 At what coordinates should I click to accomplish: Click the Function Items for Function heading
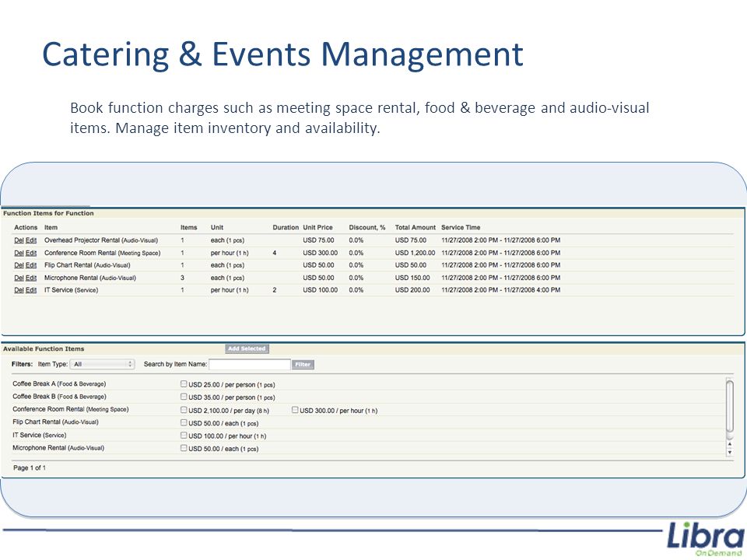[48, 213]
